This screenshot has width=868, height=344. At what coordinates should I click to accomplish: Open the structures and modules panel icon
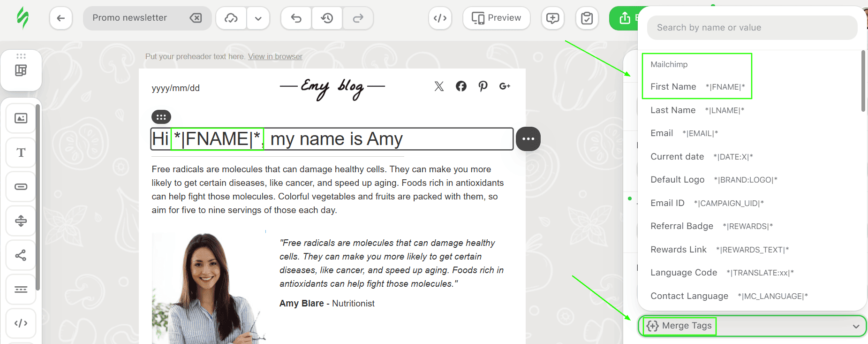point(21,70)
